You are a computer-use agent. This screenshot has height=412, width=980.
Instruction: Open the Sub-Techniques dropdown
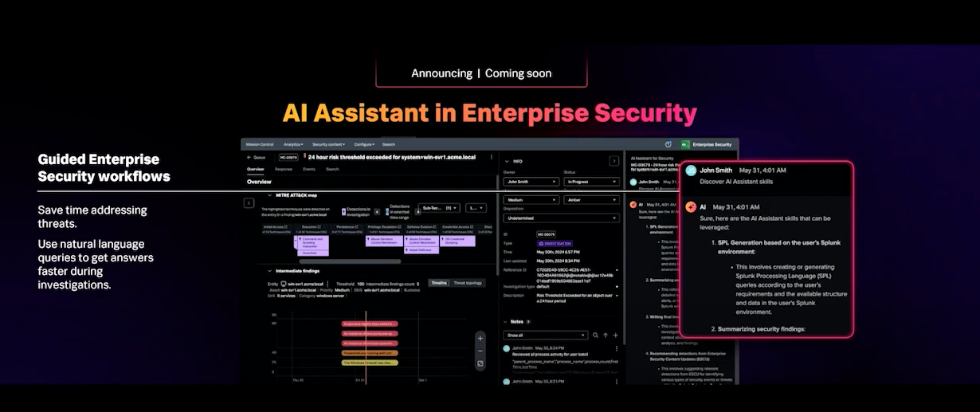click(x=439, y=208)
